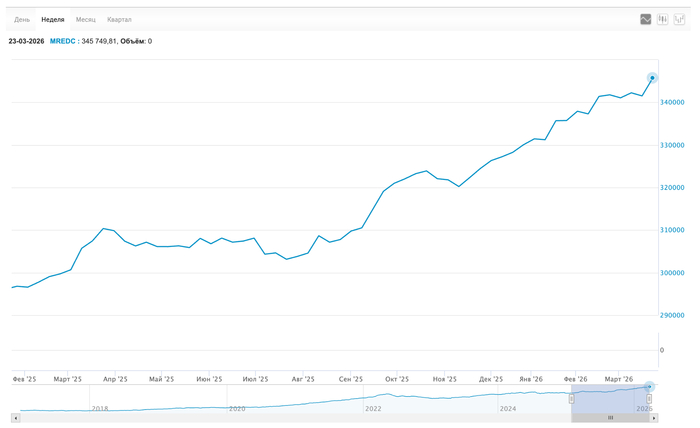Grab the navigator right range handle
The width and height of the screenshot is (700, 428).
(x=649, y=398)
